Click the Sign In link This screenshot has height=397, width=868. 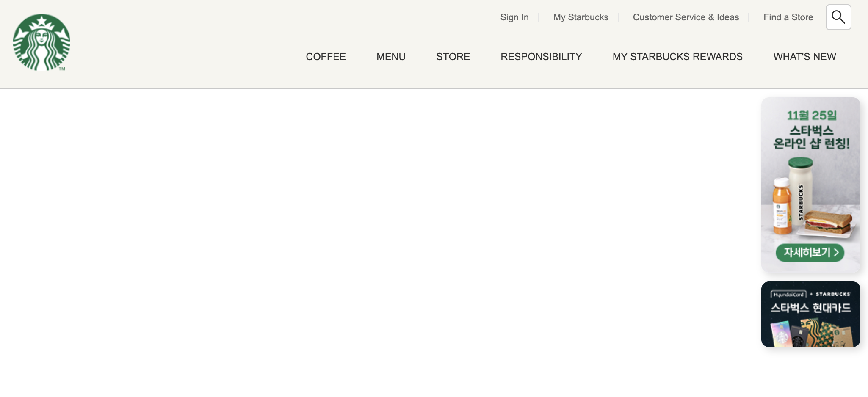click(x=514, y=17)
